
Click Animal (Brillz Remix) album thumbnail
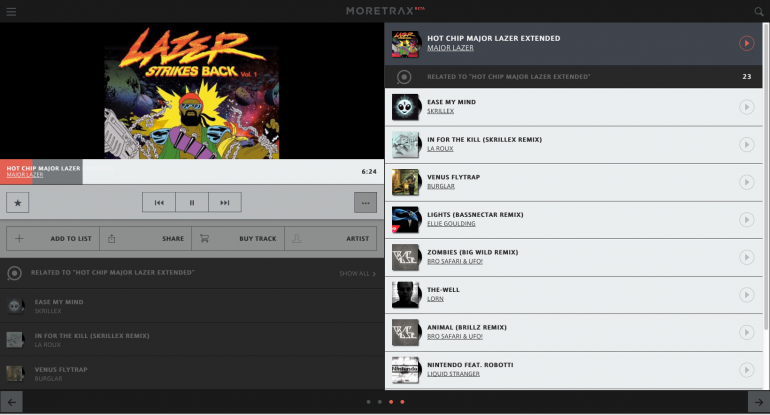[x=406, y=332]
